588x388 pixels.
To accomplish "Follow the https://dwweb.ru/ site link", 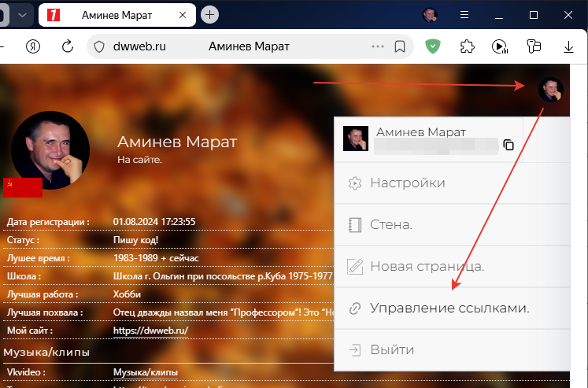I will click(x=150, y=331).
